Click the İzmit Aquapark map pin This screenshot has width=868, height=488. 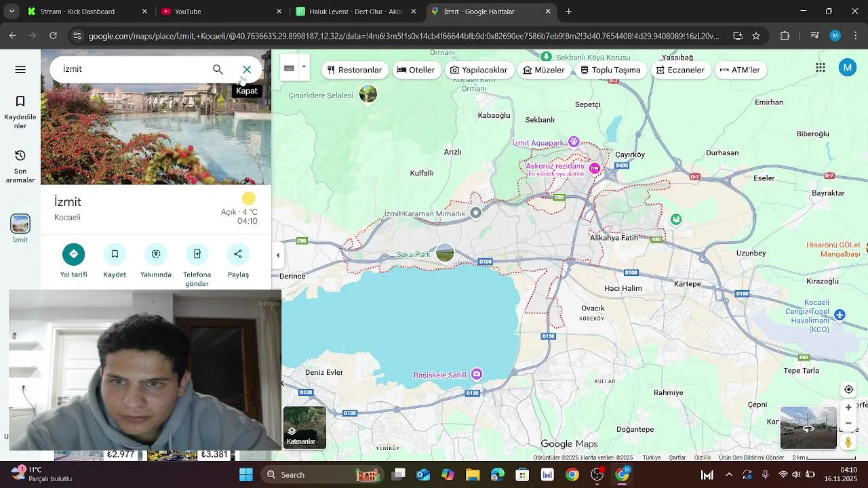574,142
